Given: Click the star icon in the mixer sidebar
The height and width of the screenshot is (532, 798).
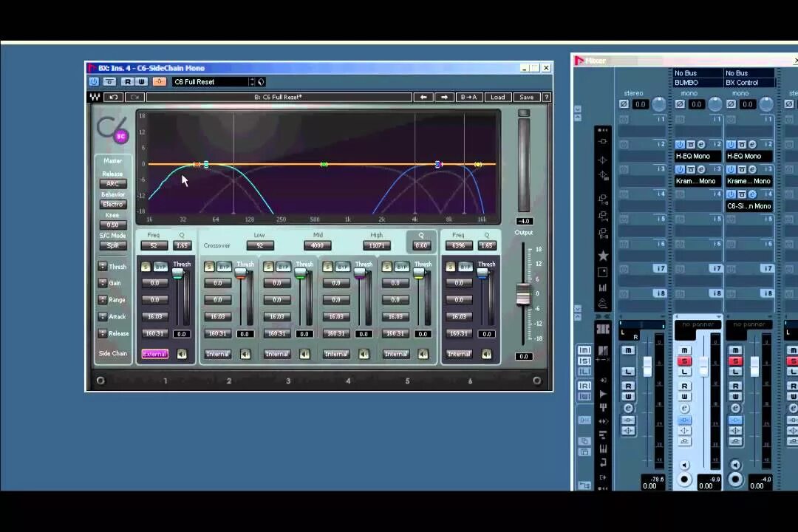Looking at the screenshot, I should pyautogui.click(x=603, y=256).
